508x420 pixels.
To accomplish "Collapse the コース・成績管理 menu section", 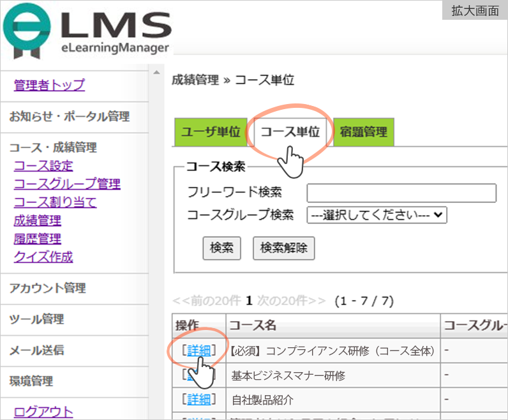I will point(53,147).
